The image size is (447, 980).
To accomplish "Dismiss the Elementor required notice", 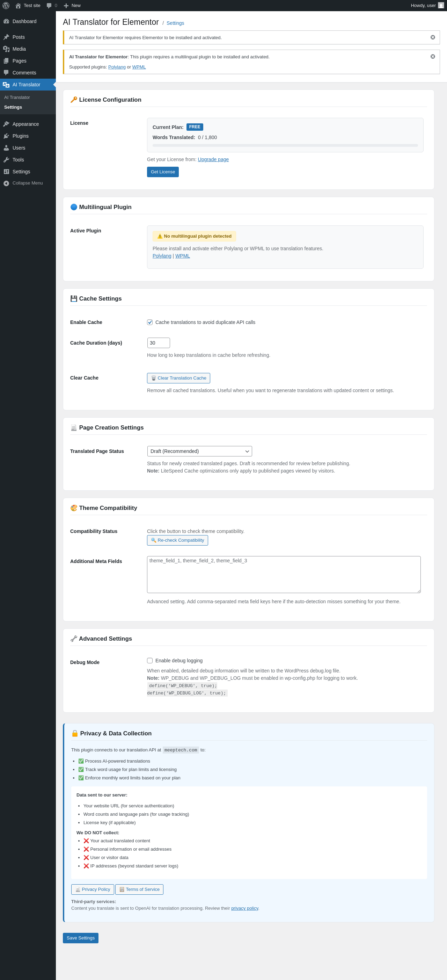I will 433,37.
